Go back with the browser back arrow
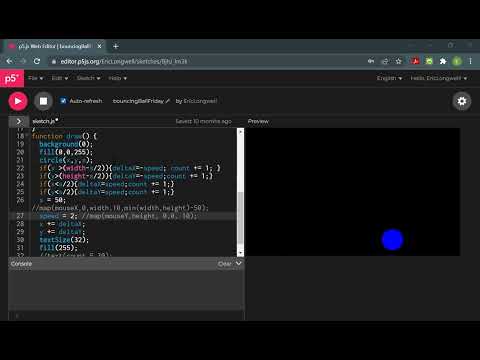The height and width of the screenshot is (360, 480). tap(9, 61)
